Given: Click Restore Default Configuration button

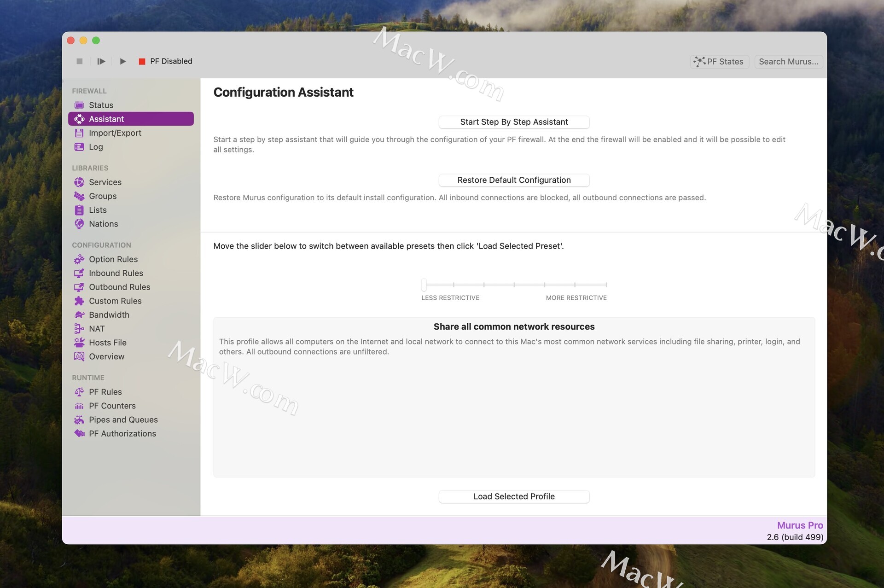Looking at the screenshot, I should (x=514, y=180).
